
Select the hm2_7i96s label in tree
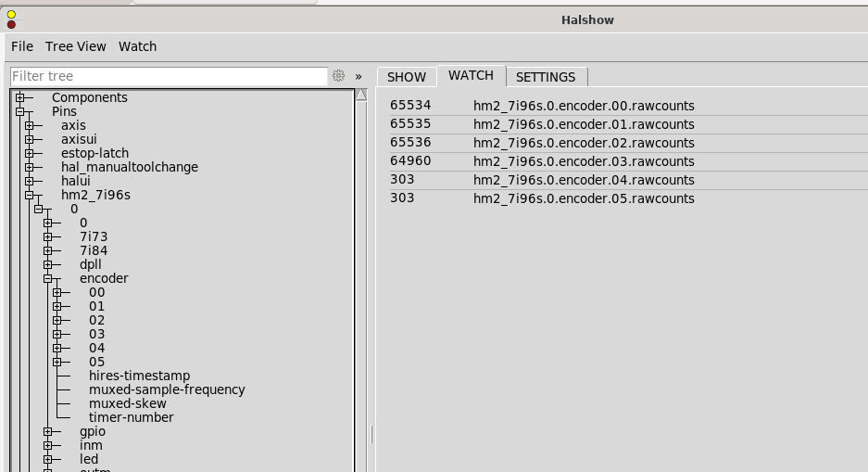pos(95,195)
